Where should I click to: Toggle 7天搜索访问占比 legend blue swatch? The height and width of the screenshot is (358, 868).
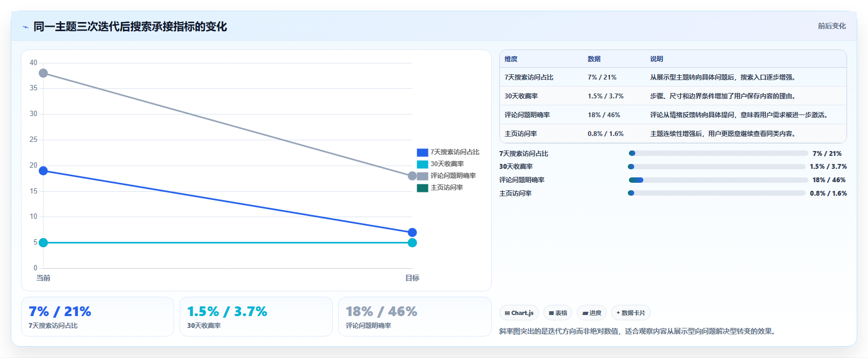pos(422,153)
